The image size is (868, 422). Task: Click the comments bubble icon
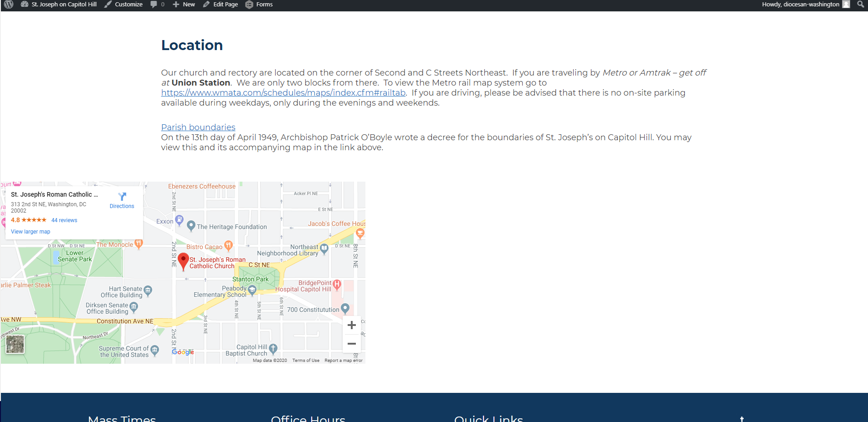coord(154,5)
